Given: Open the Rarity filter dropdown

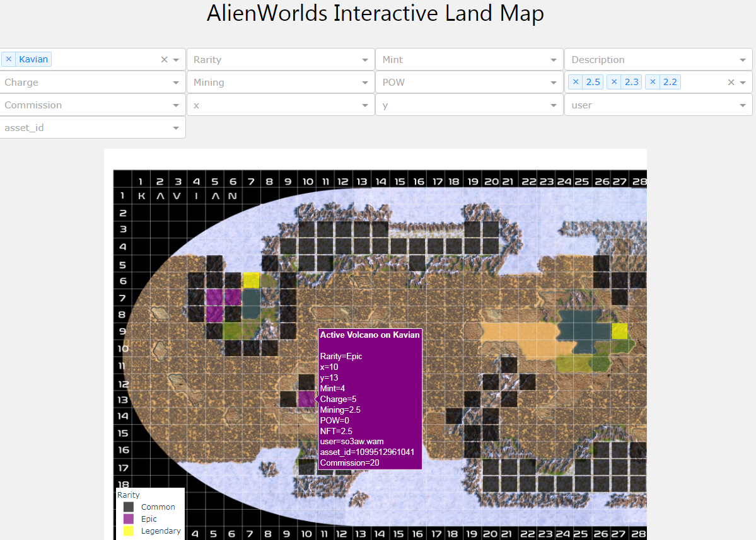Looking at the screenshot, I should (x=281, y=60).
